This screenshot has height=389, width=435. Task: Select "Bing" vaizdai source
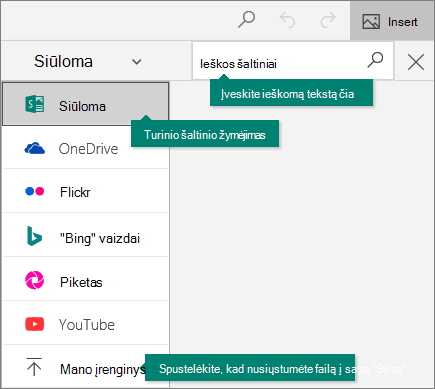tap(86, 235)
